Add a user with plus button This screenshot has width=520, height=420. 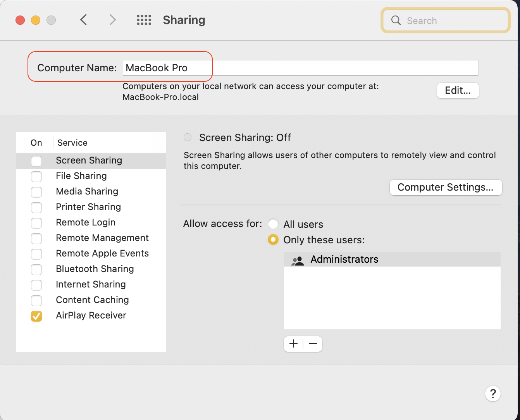(294, 344)
